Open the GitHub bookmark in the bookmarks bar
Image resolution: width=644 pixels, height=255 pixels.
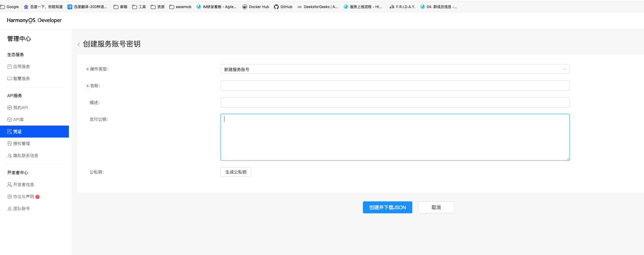click(283, 7)
